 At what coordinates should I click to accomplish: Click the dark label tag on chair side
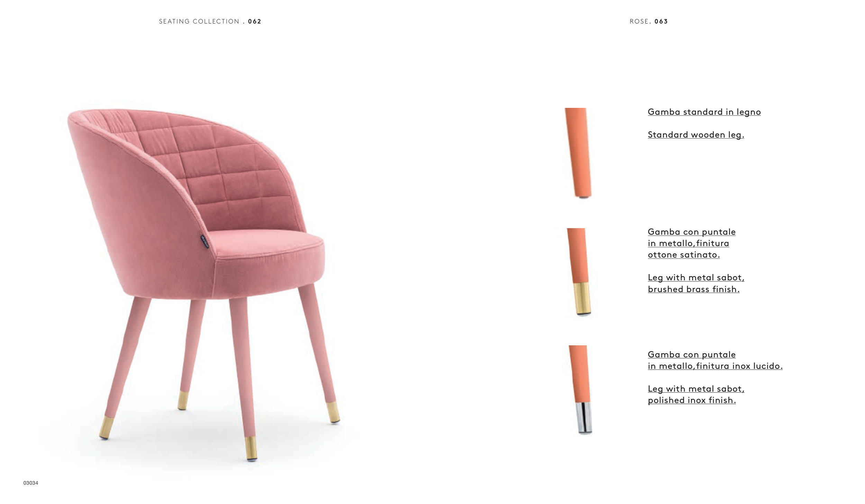click(205, 241)
